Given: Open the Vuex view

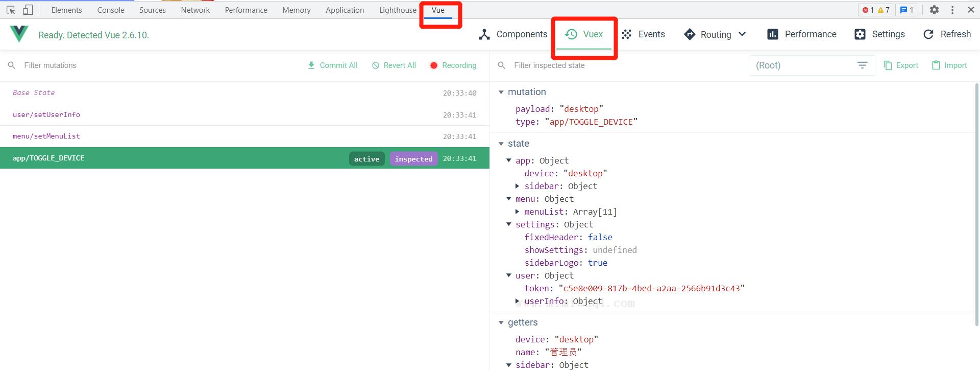Looking at the screenshot, I should coord(584,34).
